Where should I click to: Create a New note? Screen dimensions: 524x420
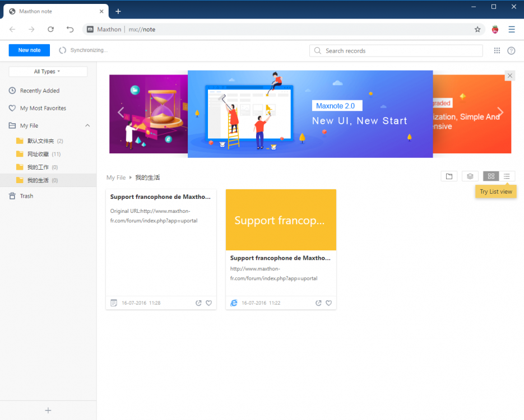click(x=29, y=50)
